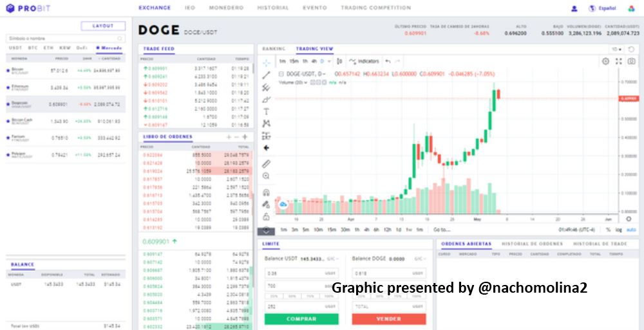Select the chart patterns tool
This screenshot has height=330, width=644.
coord(266,124)
